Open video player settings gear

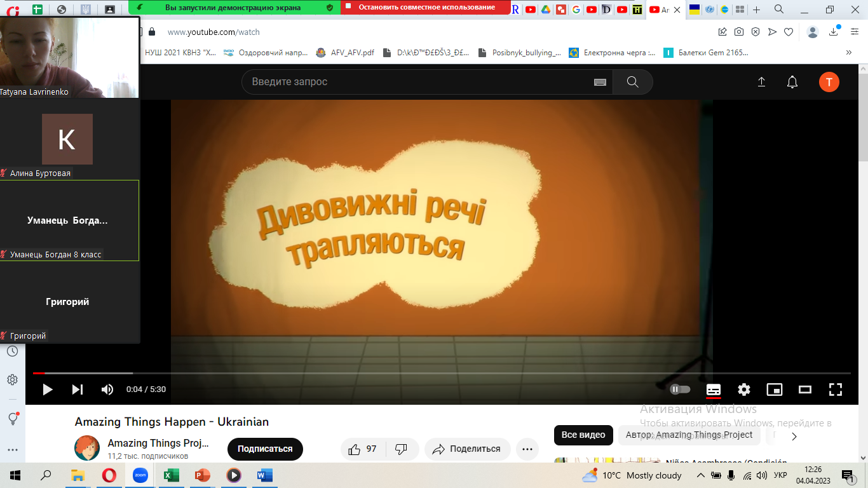[x=744, y=390]
